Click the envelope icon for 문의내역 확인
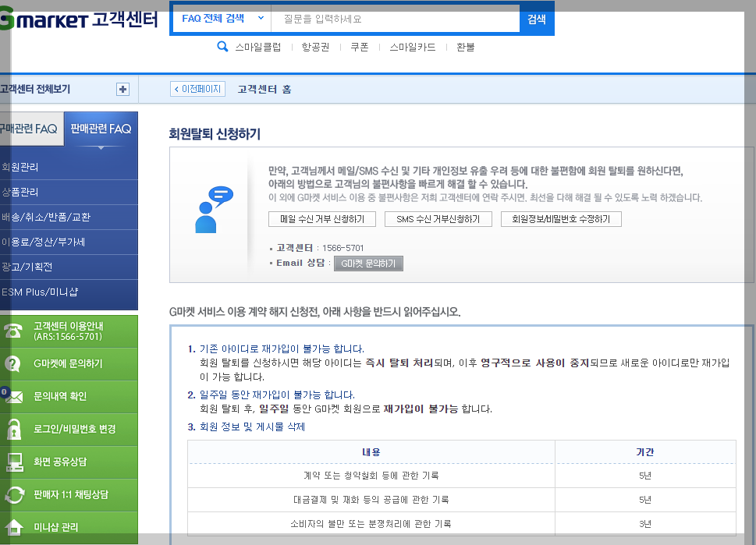 13,397
